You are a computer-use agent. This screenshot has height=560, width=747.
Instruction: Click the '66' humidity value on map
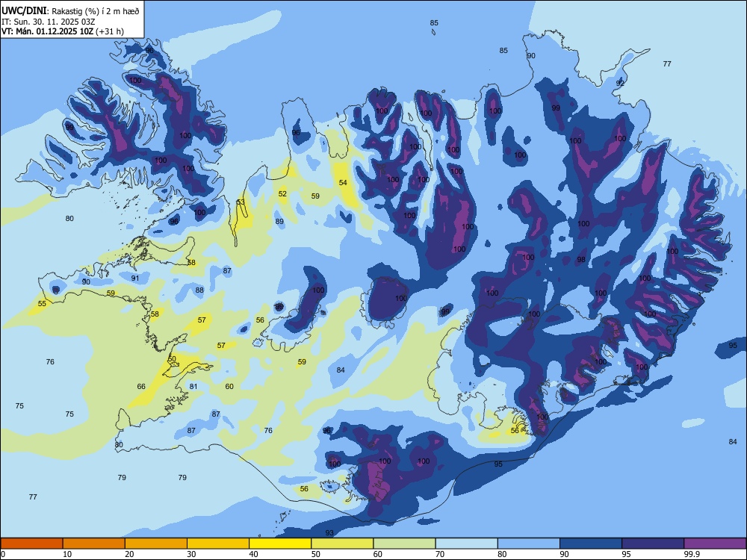pos(141,386)
